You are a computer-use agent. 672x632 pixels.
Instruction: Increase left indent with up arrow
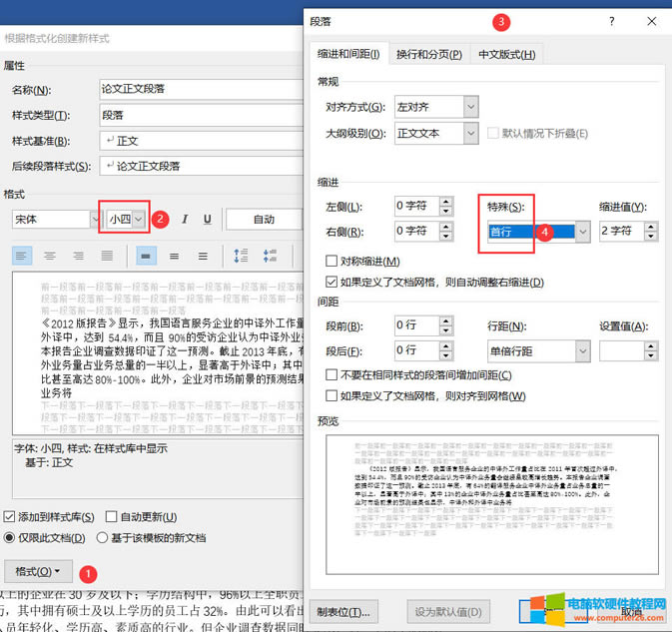coord(446,202)
